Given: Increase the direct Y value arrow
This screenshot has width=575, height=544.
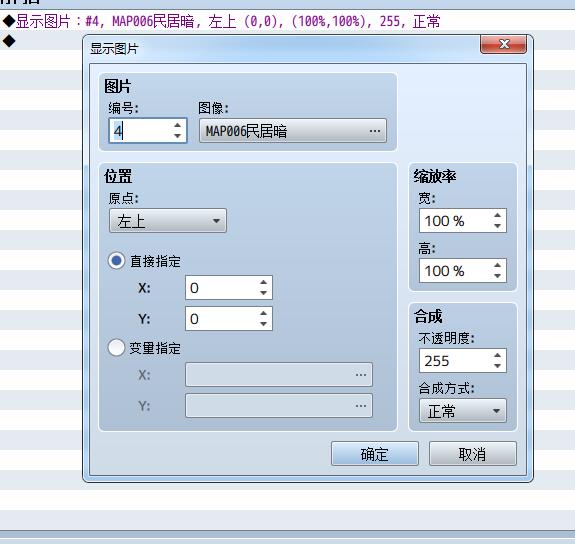Looking at the screenshot, I should click(263, 313).
